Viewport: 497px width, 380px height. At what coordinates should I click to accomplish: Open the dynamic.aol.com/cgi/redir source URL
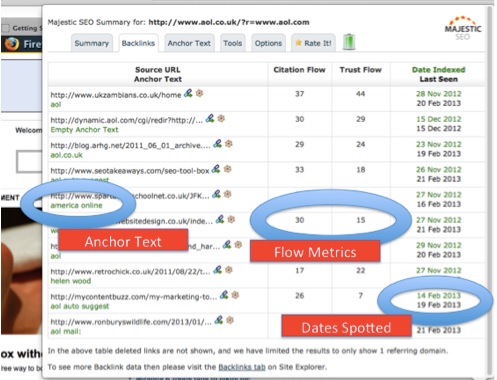(127, 120)
